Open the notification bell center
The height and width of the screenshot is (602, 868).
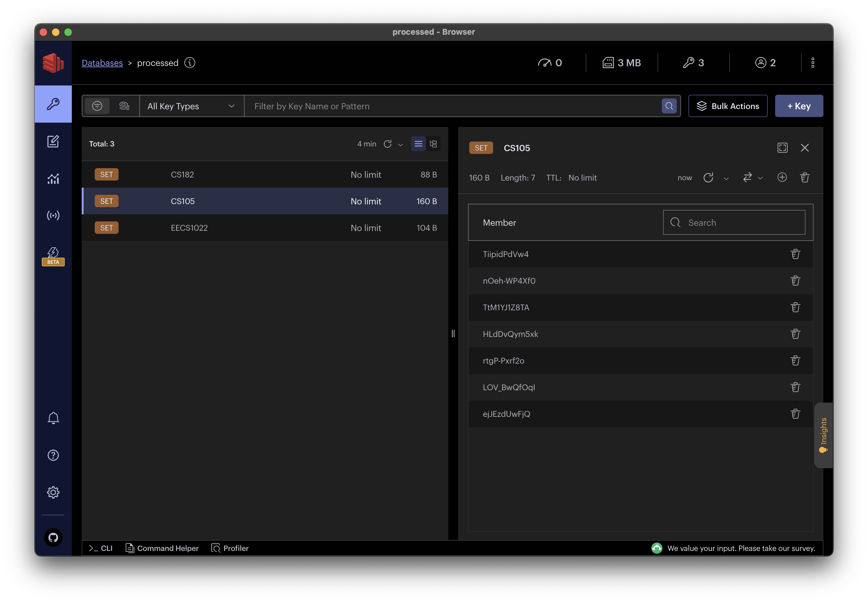tap(53, 418)
